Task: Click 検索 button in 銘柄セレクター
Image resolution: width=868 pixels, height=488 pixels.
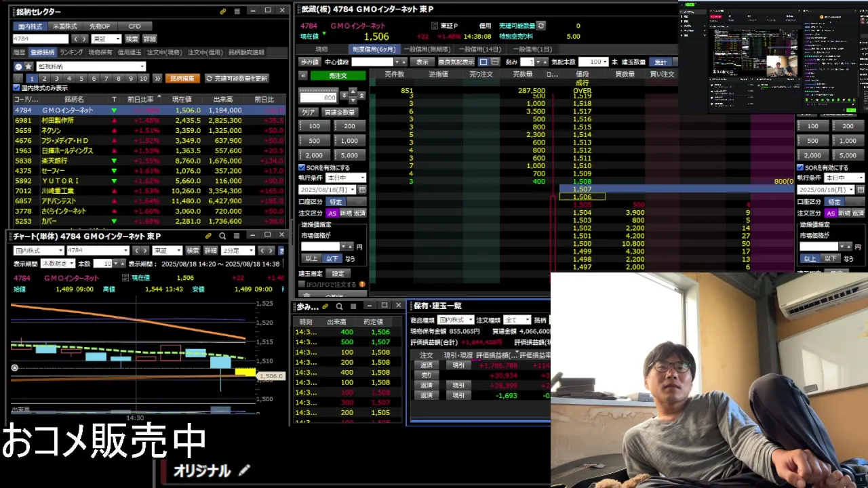Action: pos(132,39)
